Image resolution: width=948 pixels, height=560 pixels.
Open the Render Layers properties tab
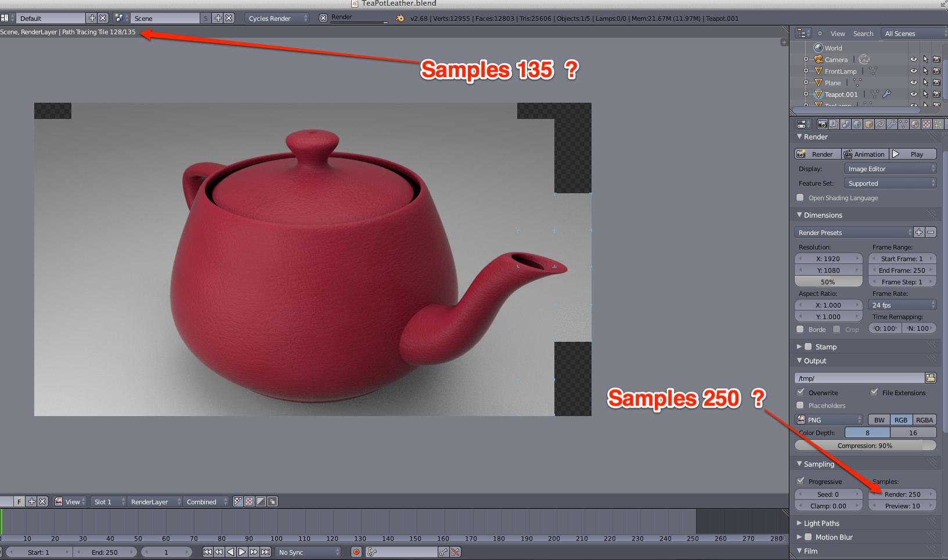pyautogui.click(x=834, y=124)
